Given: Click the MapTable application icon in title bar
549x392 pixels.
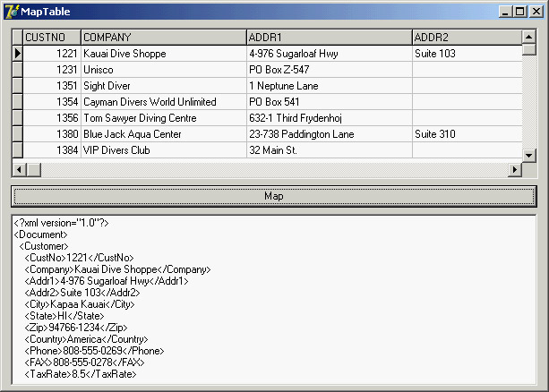Looking at the screenshot, I should (12, 11).
